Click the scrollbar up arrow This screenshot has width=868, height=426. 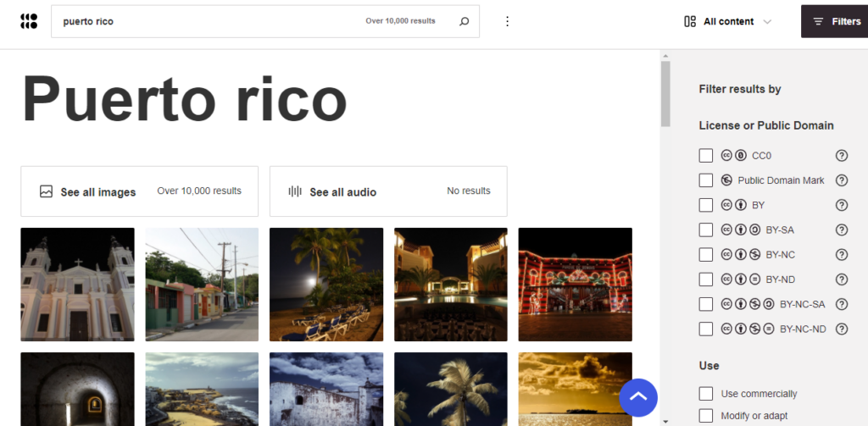pos(665,56)
